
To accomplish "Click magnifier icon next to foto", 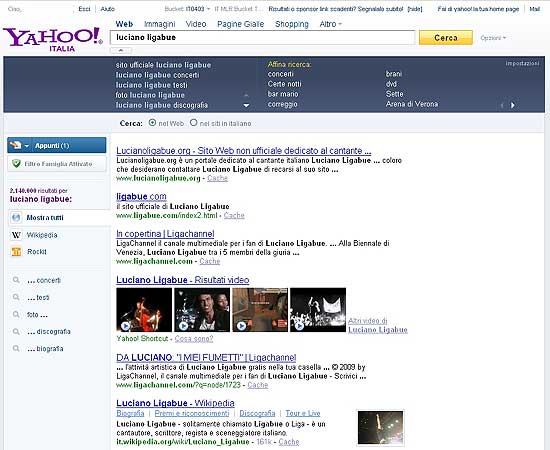I will coord(16,315).
